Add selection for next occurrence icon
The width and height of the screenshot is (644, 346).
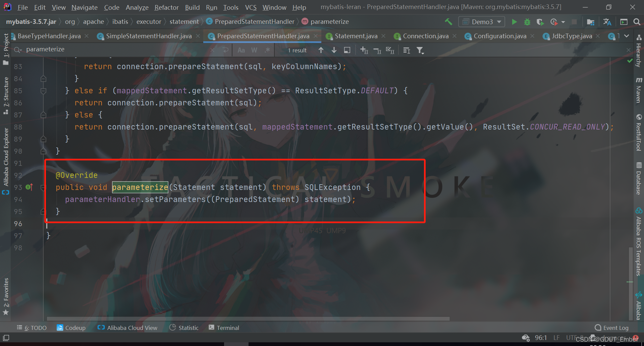click(364, 50)
